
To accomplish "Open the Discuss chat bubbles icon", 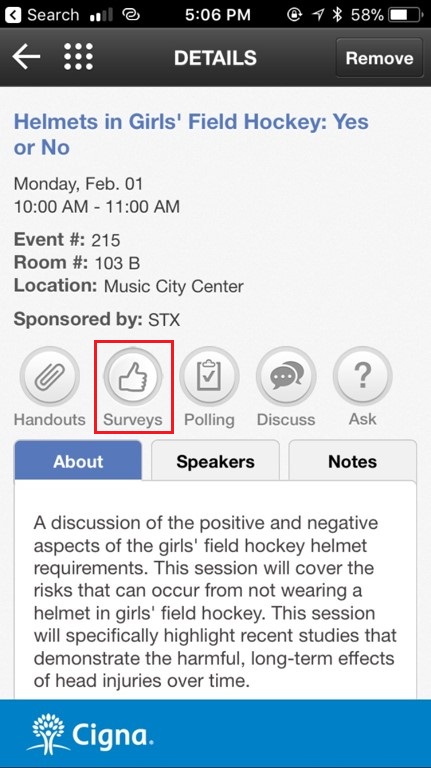I will tap(286, 377).
